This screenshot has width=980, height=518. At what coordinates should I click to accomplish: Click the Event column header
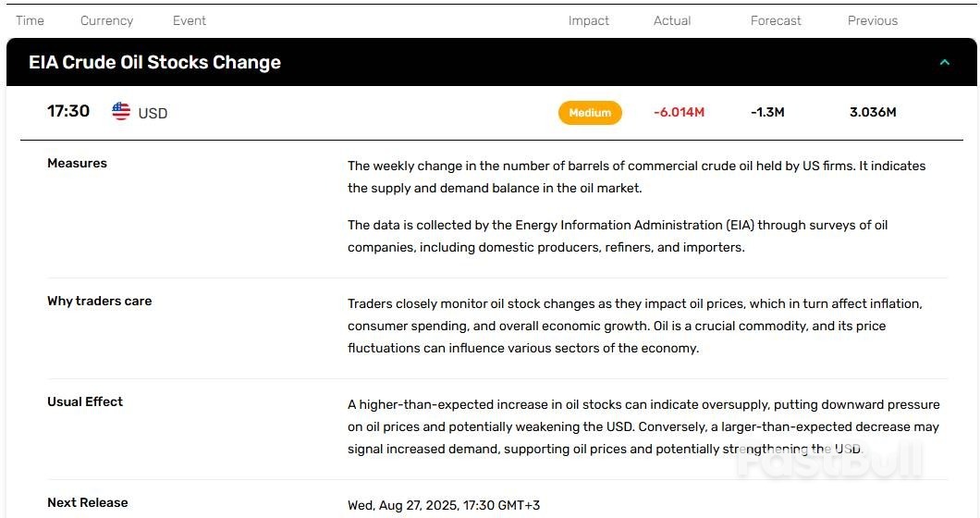pos(190,20)
